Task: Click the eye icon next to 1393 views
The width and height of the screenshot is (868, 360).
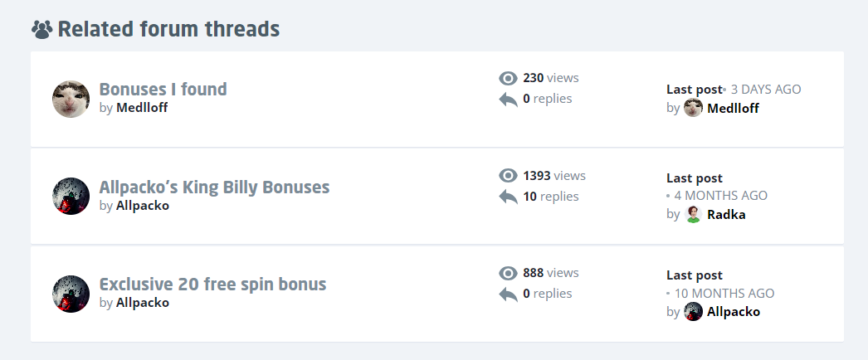Action: point(508,176)
